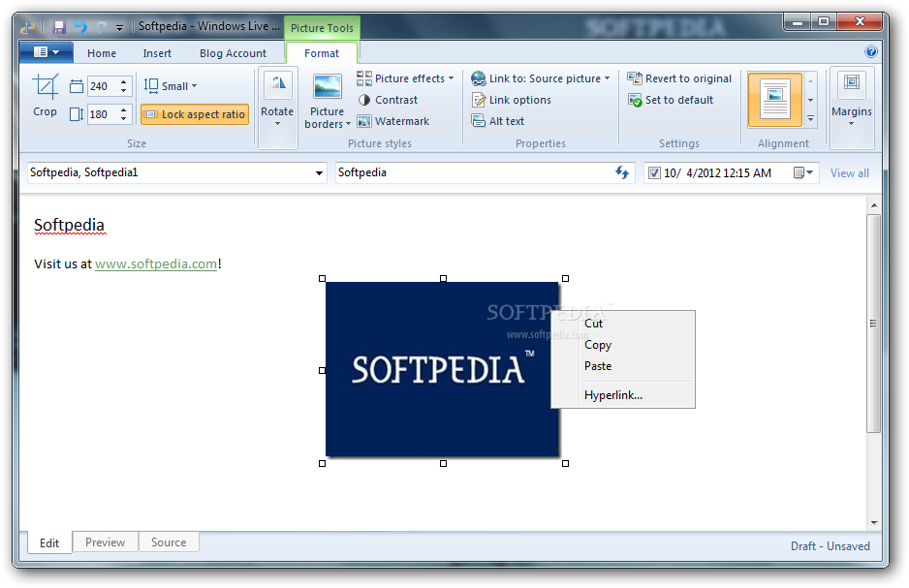Open the Rotate dropdown
Viewport: 909px width, 588px height.
(x=277, y=108)
